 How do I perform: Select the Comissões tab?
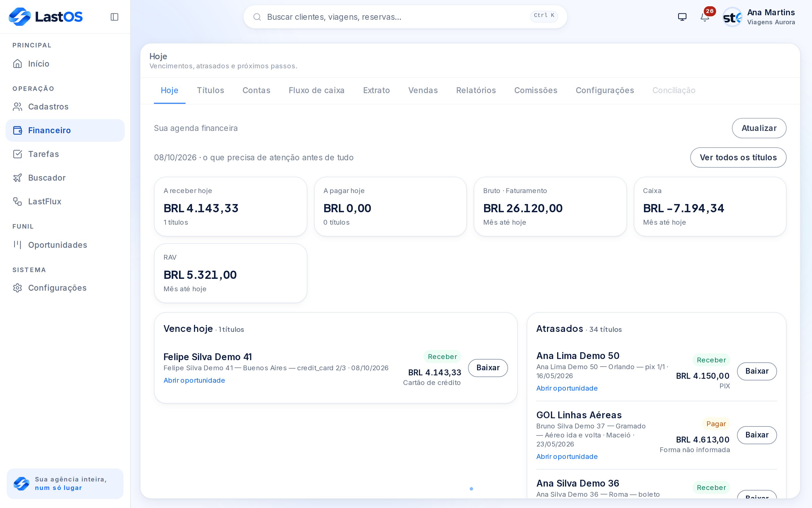pyautogui.click(x=535, y=90)
